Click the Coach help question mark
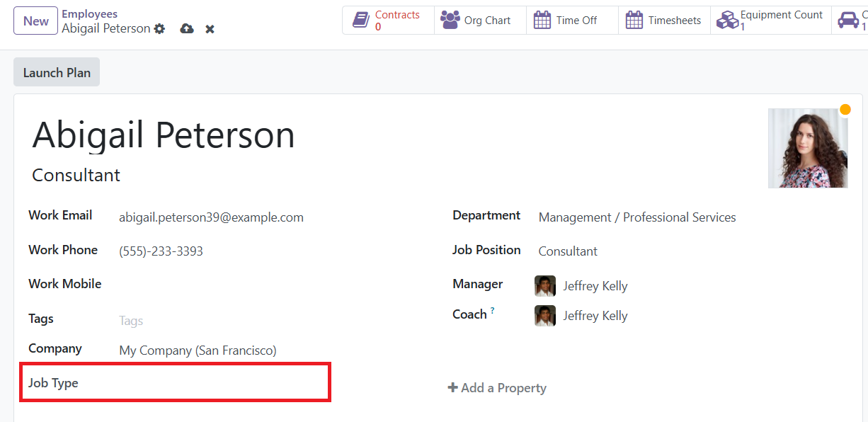This screenshot has width=868, height=422. coord(492,310)
